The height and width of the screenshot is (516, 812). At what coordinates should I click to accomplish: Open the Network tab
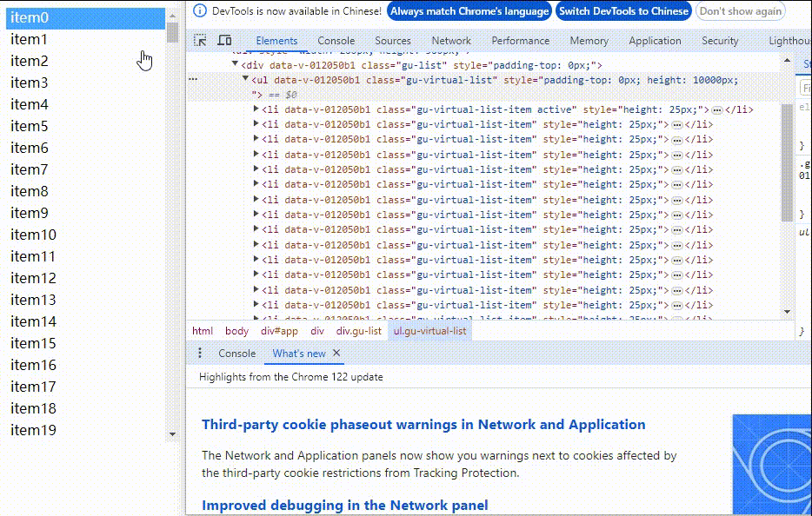tap(451, 40)
